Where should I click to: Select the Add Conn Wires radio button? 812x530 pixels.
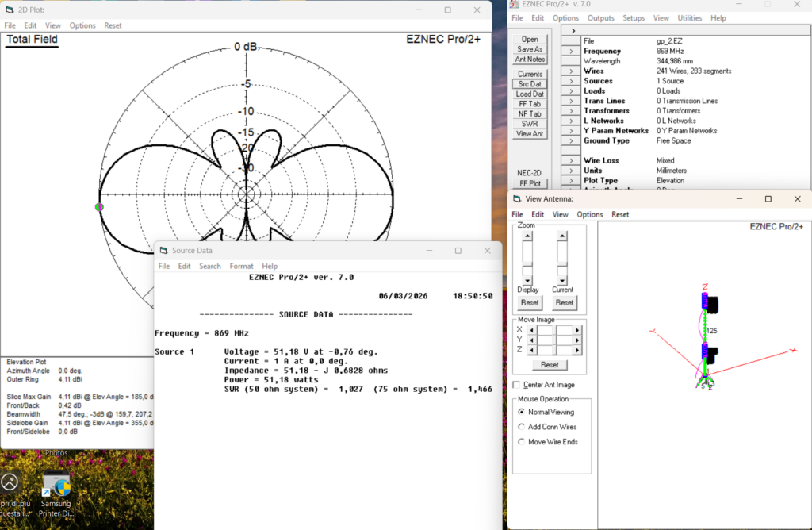(x=521, y=427)
